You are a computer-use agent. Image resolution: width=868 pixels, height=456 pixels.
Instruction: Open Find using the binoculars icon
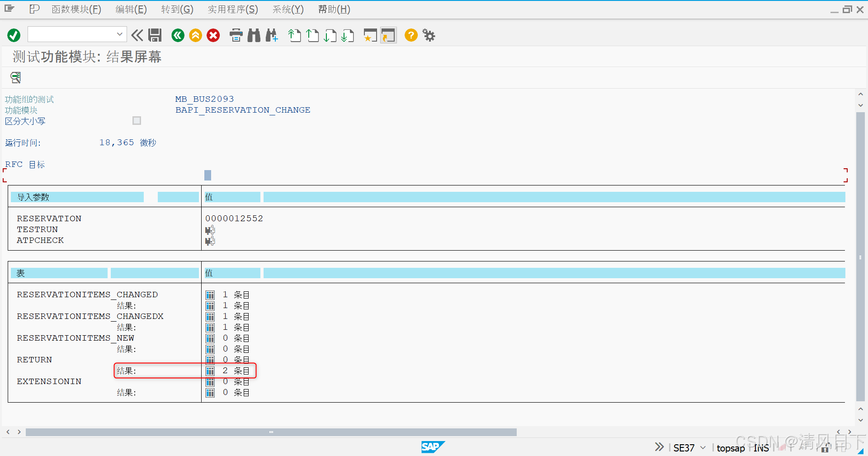(254, 35)
